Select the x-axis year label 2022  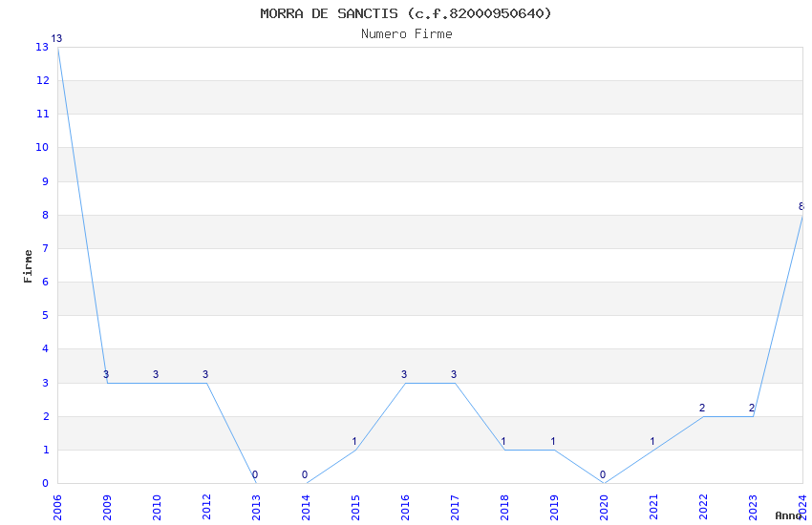point(703,507)
